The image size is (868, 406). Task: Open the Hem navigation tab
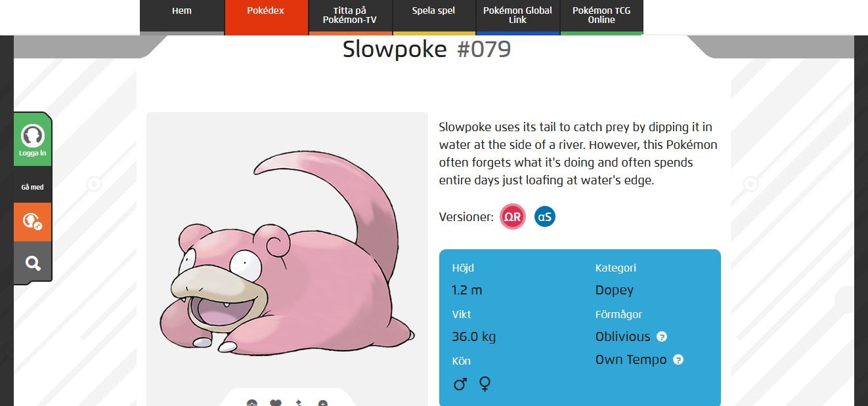point(182,11)
